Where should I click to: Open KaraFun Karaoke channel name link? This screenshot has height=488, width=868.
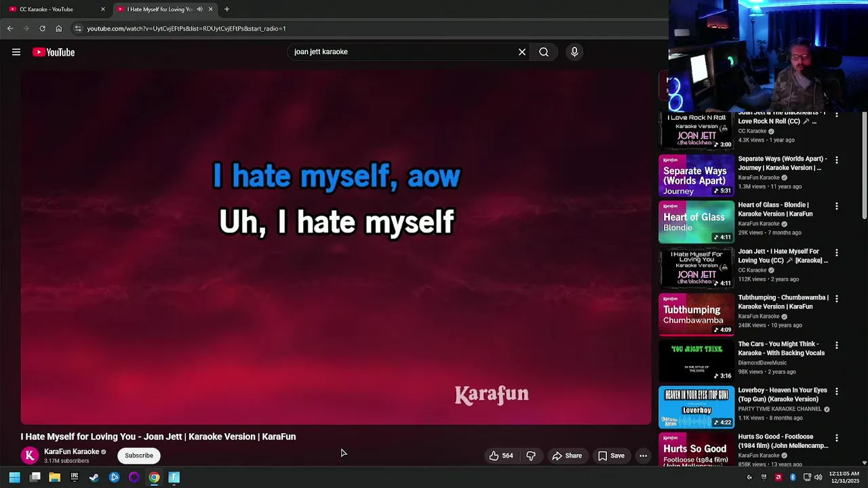point(71,451)
